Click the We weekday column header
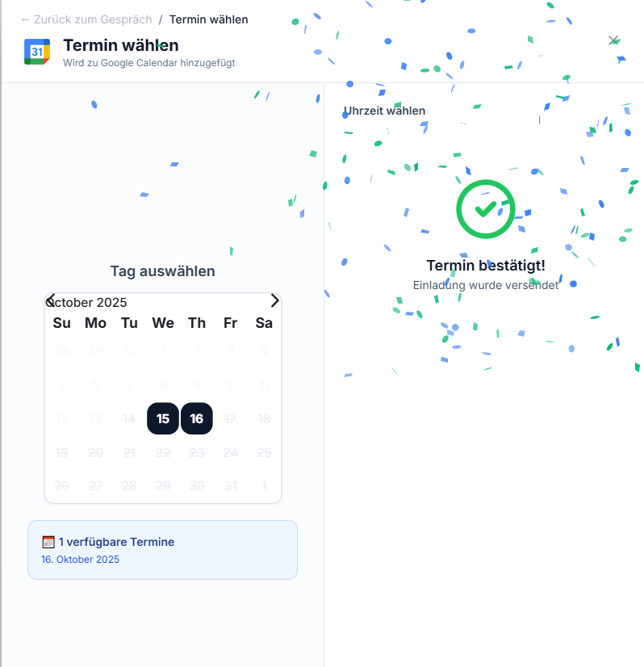 (163, 323)
